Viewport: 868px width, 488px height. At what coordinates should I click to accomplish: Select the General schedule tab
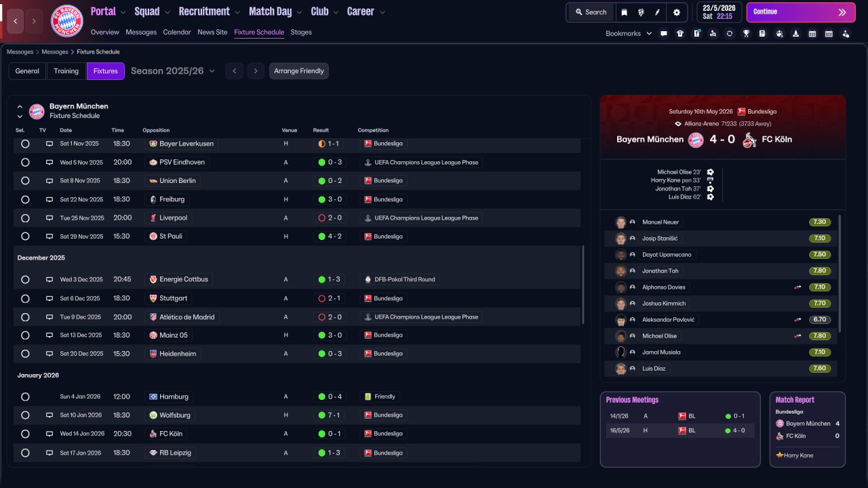[27, 71]
